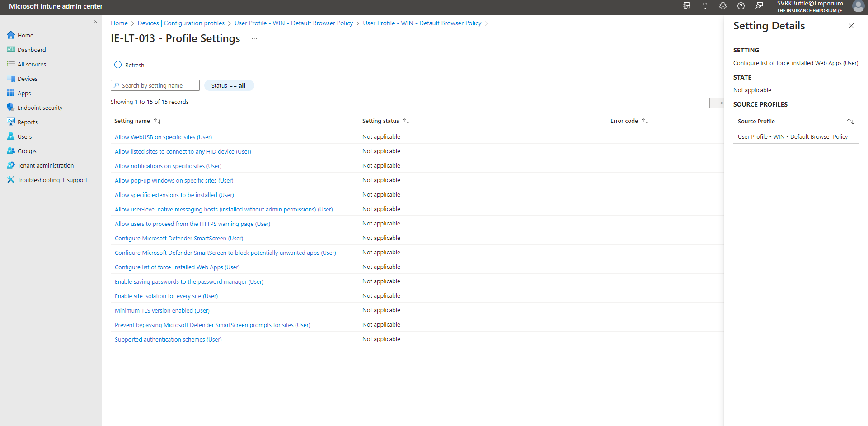Open the feedback icon in header
The width and height of the screenshot is (868, 426).
[759, 6]
